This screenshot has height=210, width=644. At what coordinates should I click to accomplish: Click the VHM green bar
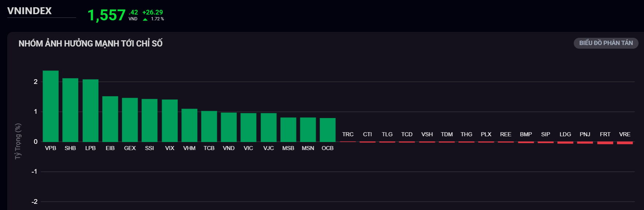(x=189, y=125)
